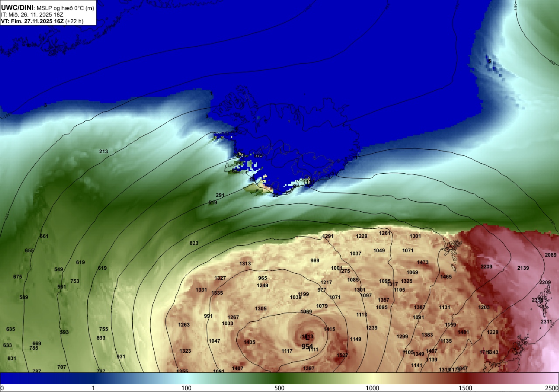Select the height value 1473
This screenshot has height=392, width=559.
(x=423, y=262)
